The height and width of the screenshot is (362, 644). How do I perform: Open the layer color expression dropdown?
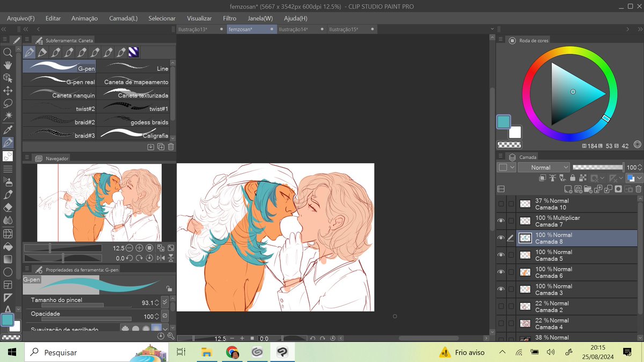click(x=633, y=178)
